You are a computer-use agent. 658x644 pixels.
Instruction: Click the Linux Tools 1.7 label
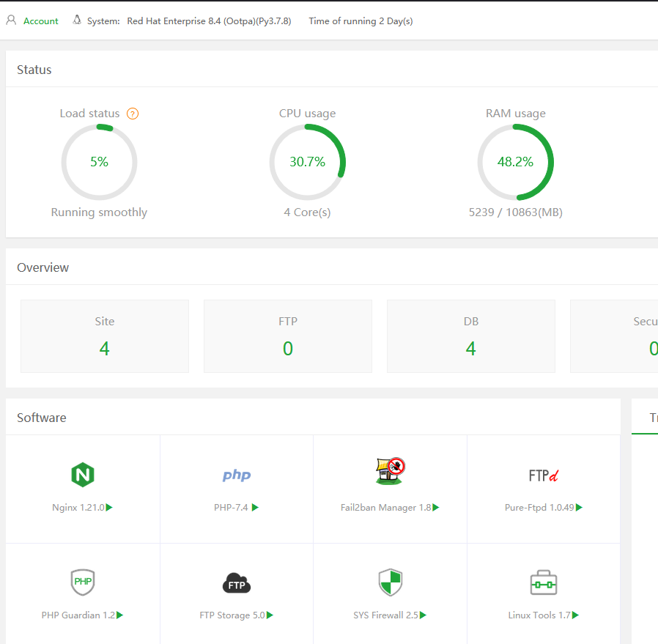pos(539,615)
